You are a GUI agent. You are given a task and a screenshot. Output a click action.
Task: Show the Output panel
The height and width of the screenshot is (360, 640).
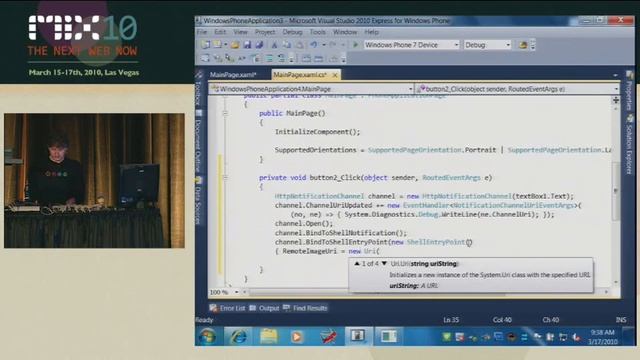pos(264,308)
